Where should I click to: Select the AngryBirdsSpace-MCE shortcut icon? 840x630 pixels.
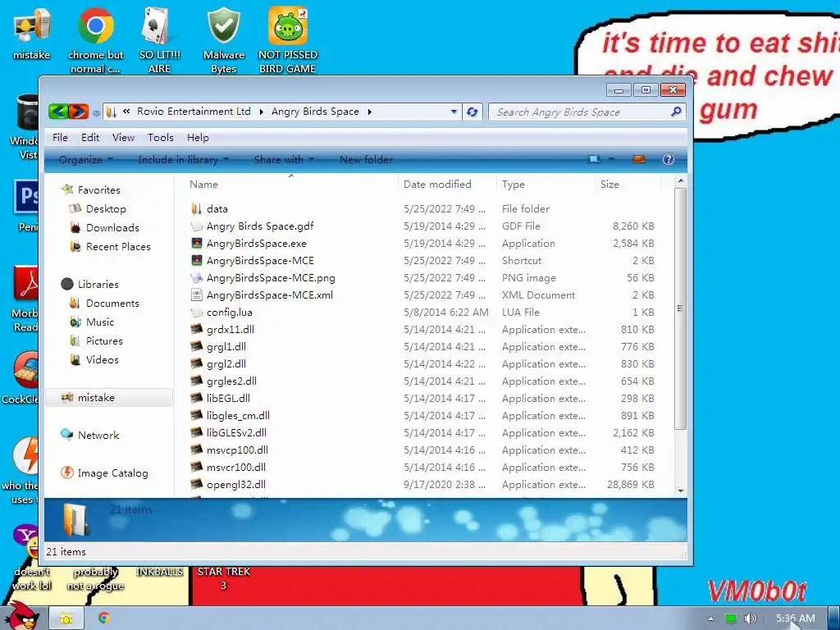click(197, 260)
